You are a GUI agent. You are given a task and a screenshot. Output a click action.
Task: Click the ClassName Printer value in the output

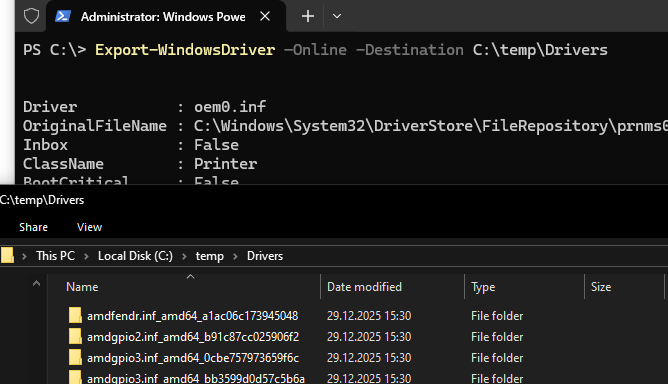(225, 164)
